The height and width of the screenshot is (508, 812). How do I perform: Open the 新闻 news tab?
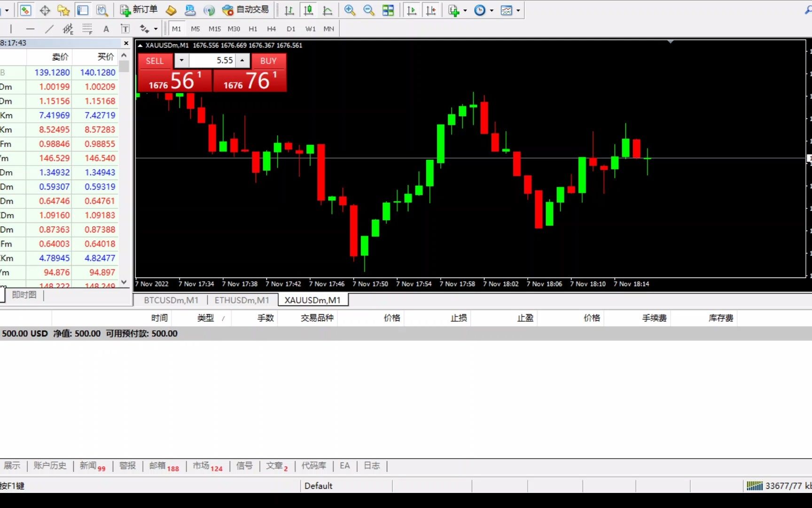pos(93,466)
